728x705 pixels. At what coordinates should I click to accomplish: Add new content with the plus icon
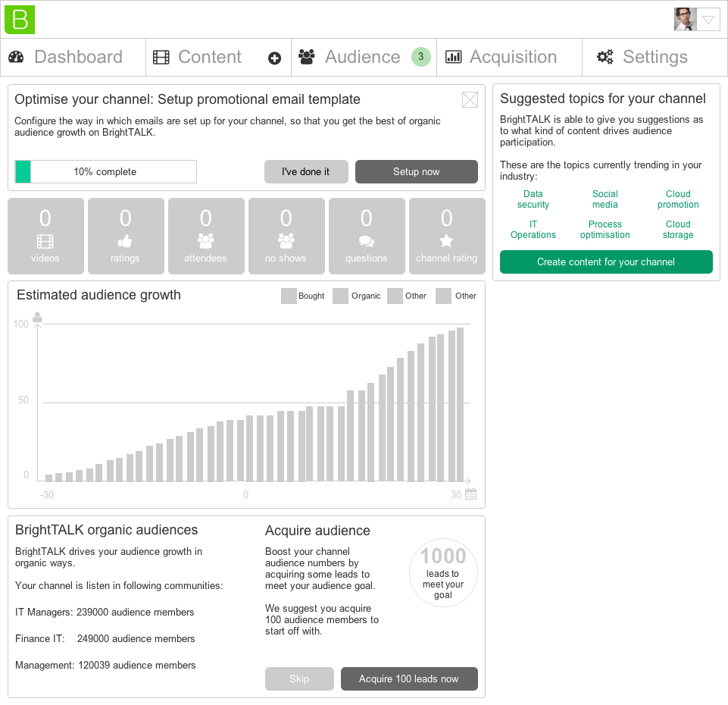pos(274,58)
